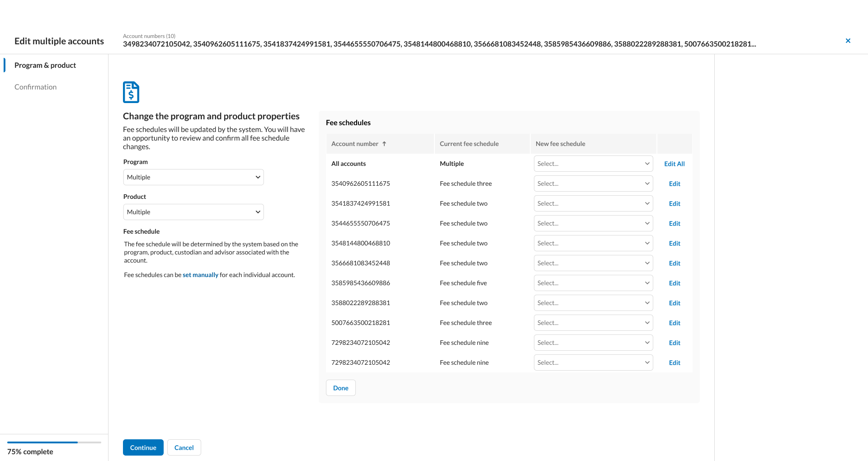Click Edit for account 3566681083452448

(x=674, y=263)
